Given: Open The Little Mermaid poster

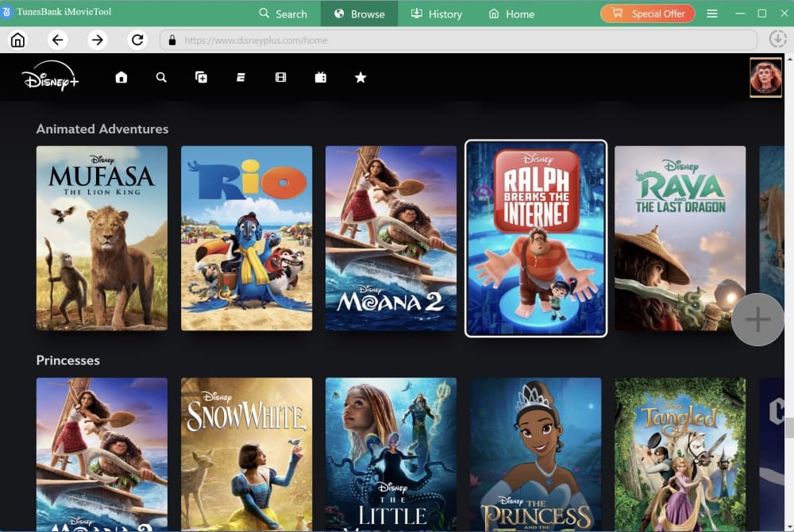Looking at the screenshot, I should 391,453.
